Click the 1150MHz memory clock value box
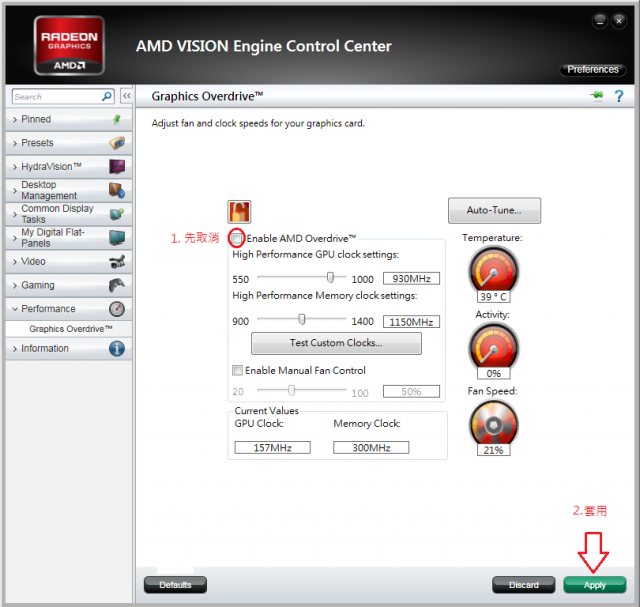This screenshot has width=640, height=607. (x=411, y=322)
